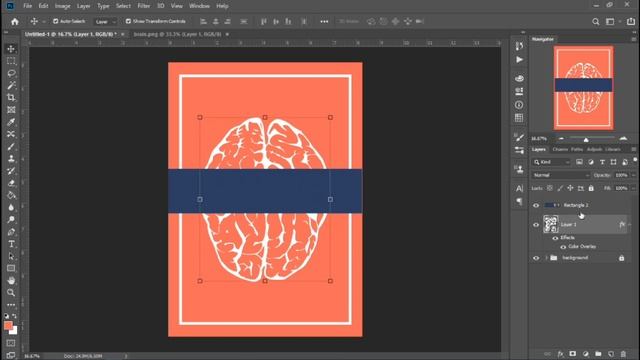640x360 pixels.
Task: Select the Paint Bucket tool
Action: (11, 195)
